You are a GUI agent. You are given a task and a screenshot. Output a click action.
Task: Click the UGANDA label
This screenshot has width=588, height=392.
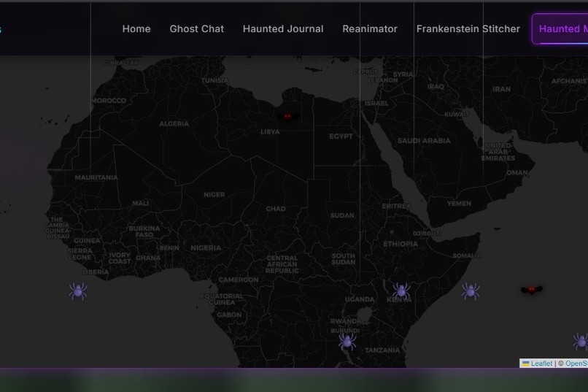click(x=360, y=299)
